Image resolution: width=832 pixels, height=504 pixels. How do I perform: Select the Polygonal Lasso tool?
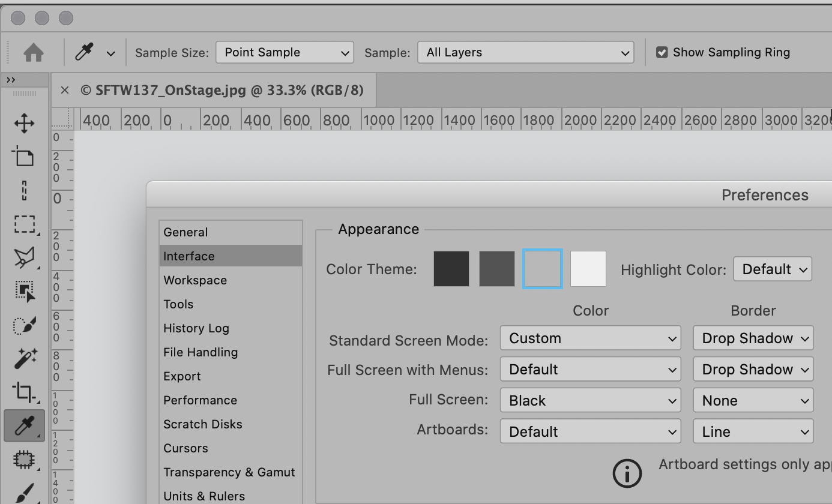24,258
